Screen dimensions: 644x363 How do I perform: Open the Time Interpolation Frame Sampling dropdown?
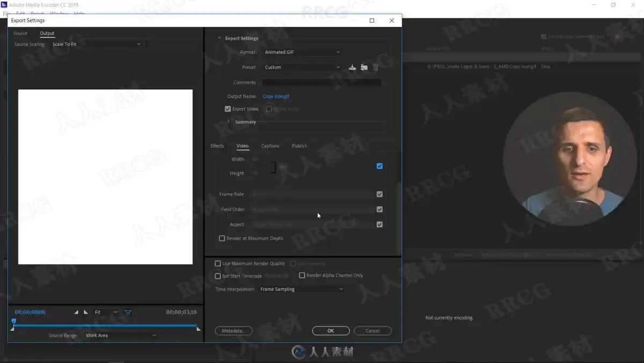[x=302, y=289]
